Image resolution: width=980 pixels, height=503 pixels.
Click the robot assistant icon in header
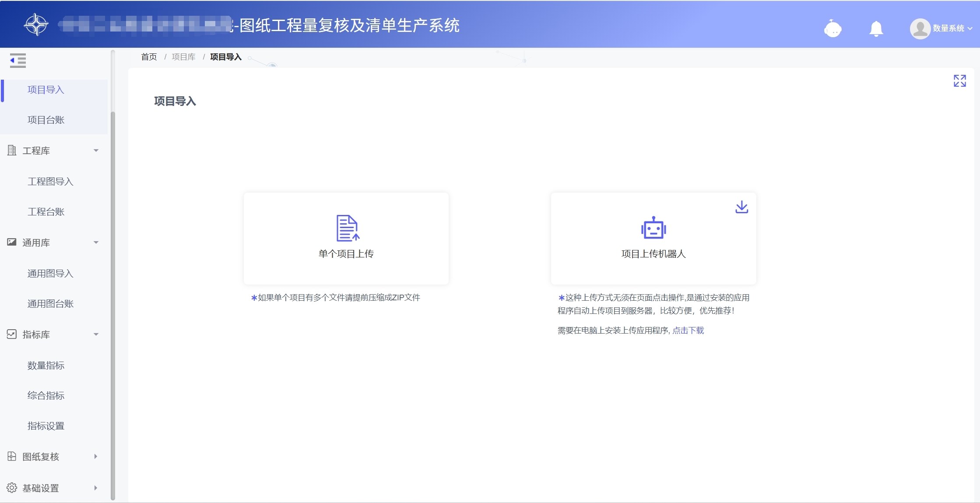pos(832,29)
